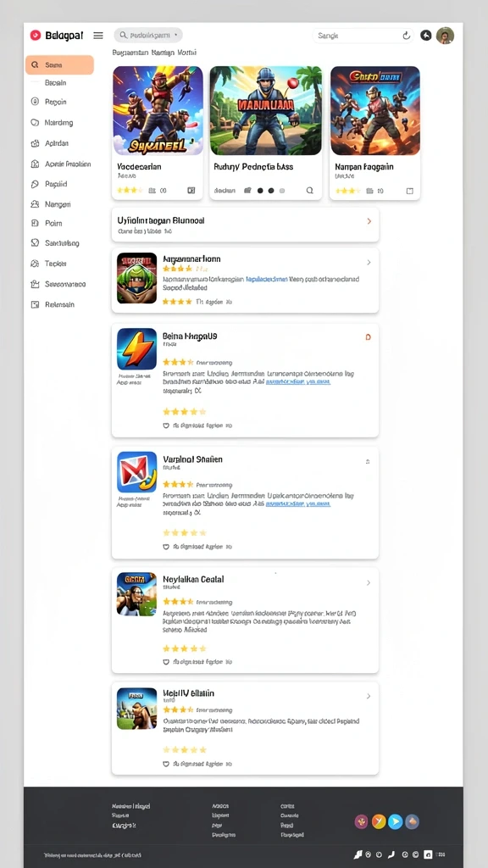Click the dark round icon beside avatar
Screen dimensions: 488x868
pos(425,36)
